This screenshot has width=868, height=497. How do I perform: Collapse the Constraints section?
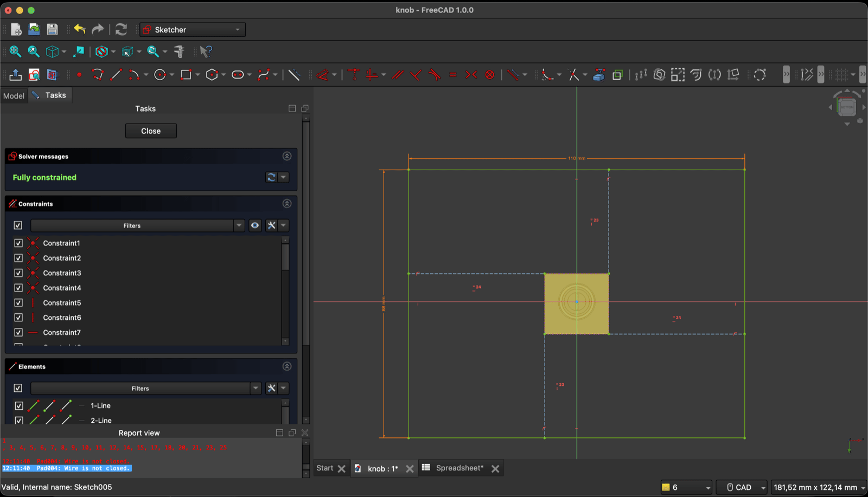[287, 203]
